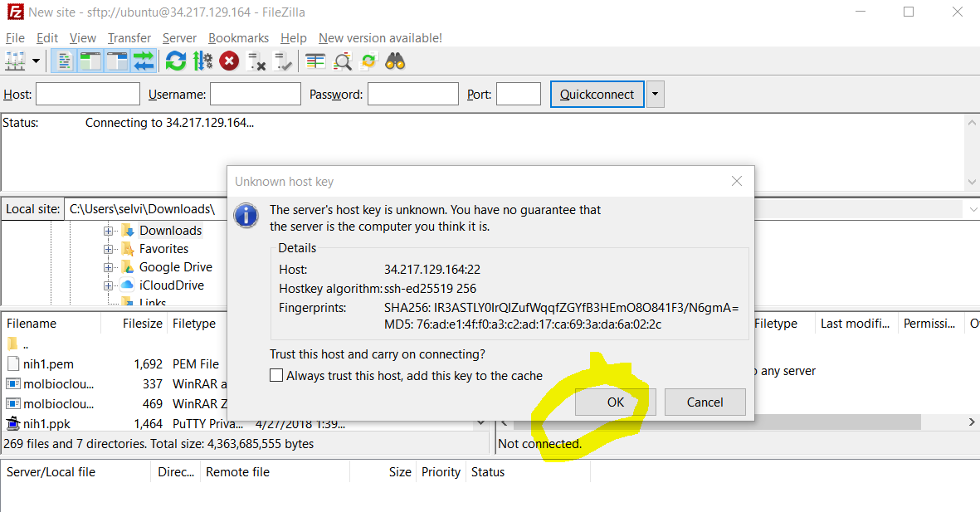This screenshot has width=980, height=512.
Task: Select Favorites folder in local tree
Action: [x=163, y=249]
